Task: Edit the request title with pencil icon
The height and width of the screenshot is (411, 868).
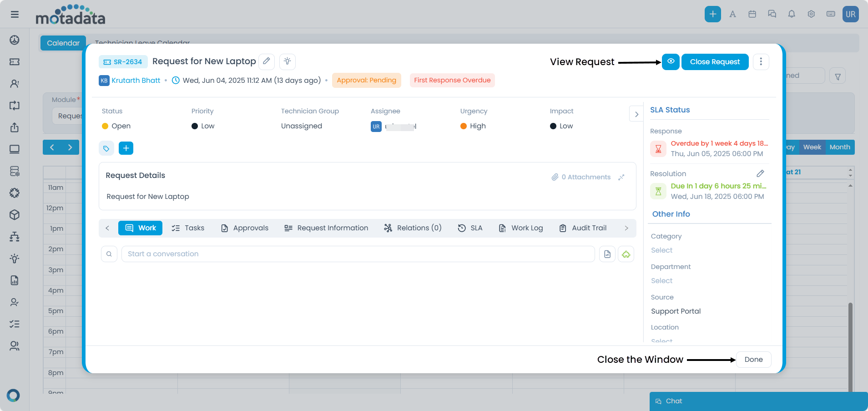Action: point(267,61)
